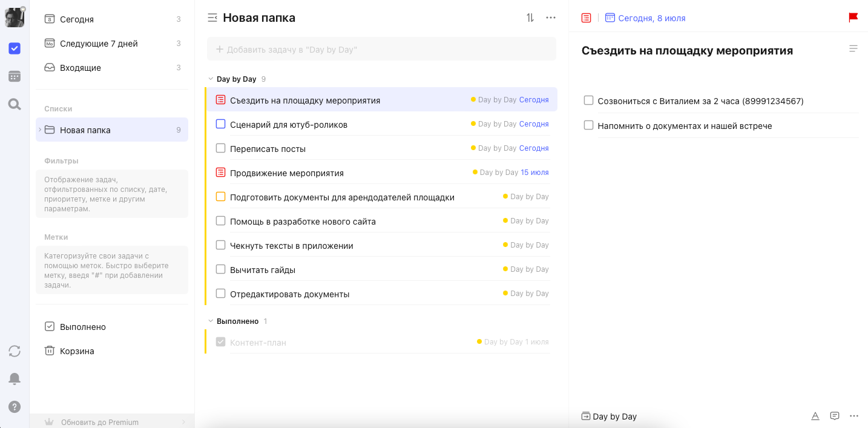Image resolution: width=868 pixels, height=428 pixels.
Task: Set priority using the red flag icon
Action: pyautogui.click(x=853, y=18)
